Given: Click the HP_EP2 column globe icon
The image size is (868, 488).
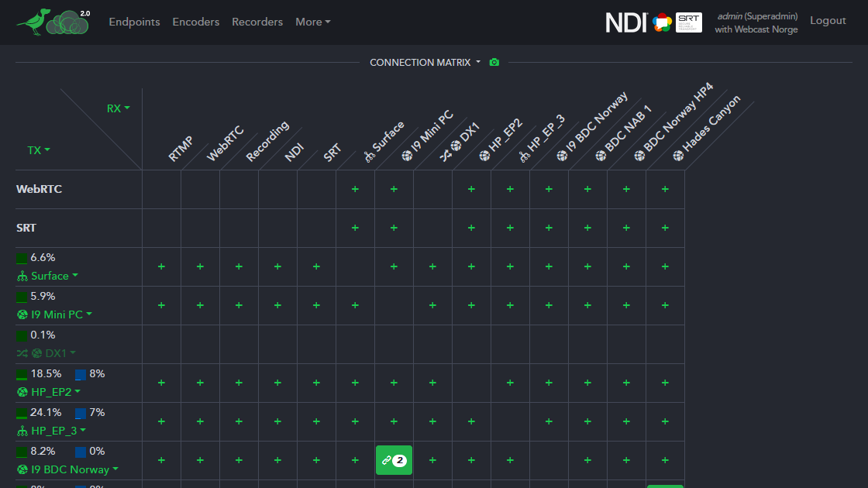Looking at the screenshot, I should click(x=484, y=156).
